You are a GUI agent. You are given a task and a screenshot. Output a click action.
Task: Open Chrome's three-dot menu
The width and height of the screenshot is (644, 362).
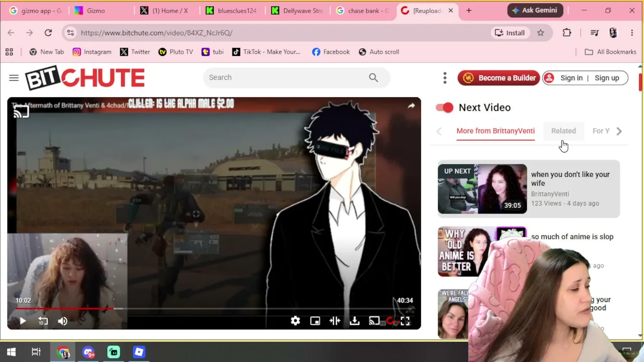632,33
